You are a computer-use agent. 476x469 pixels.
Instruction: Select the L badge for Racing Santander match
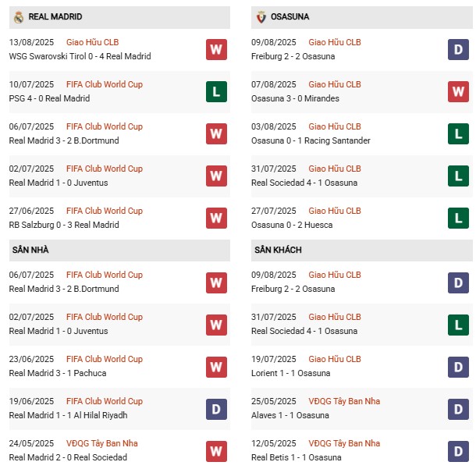pos(458,134)
